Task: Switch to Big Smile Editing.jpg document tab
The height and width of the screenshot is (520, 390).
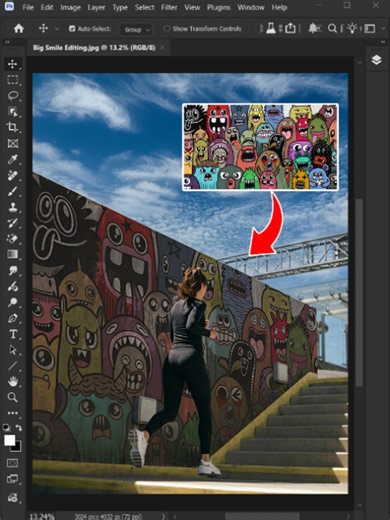Action: [x=94, y=48]
